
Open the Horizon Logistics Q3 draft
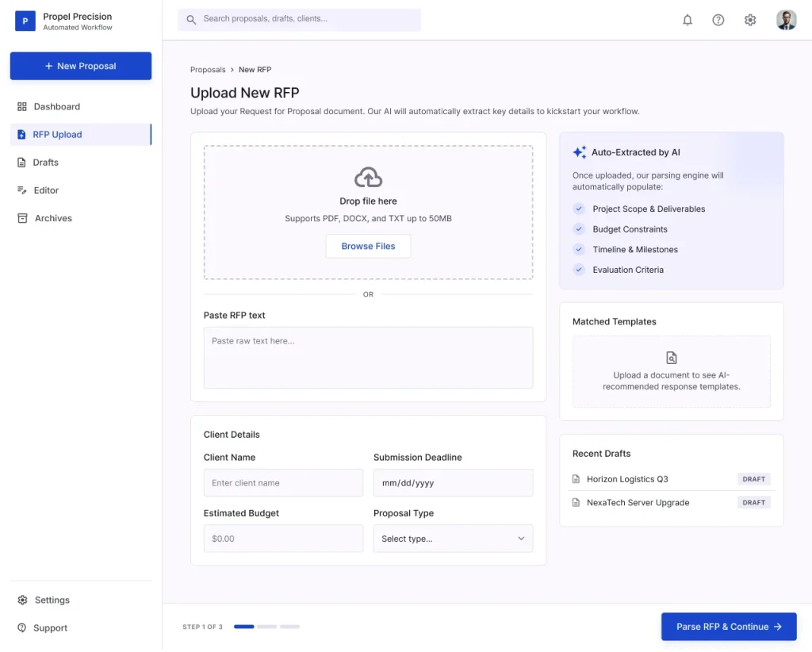671,479
